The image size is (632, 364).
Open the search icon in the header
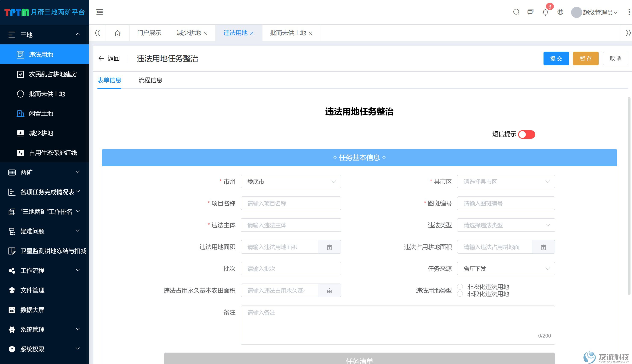point(516,12)
